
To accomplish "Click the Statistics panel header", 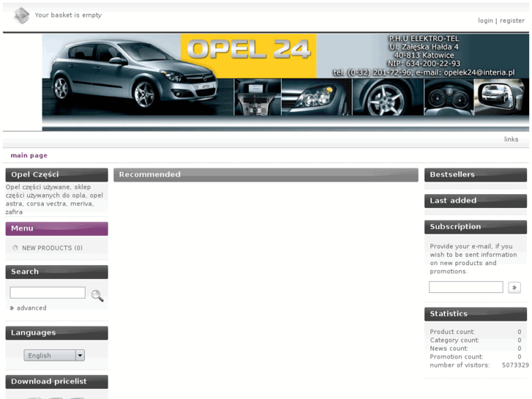I will 476,314.
